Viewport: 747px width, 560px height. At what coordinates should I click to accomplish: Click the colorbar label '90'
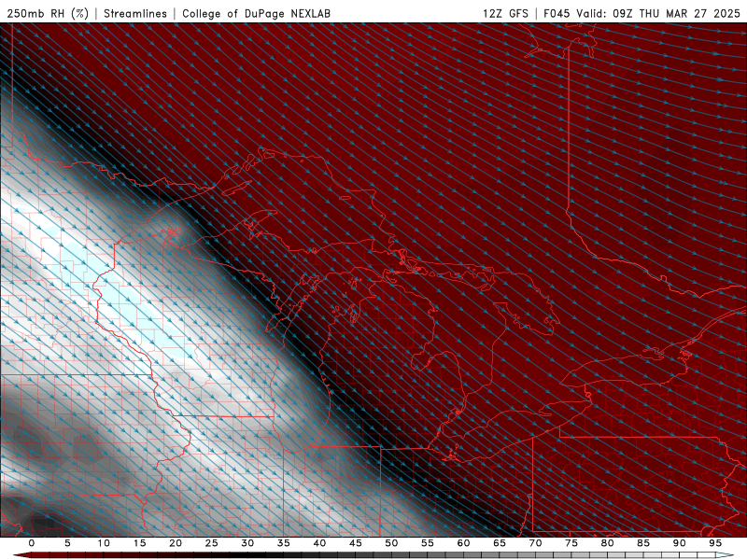pos(680,543)
